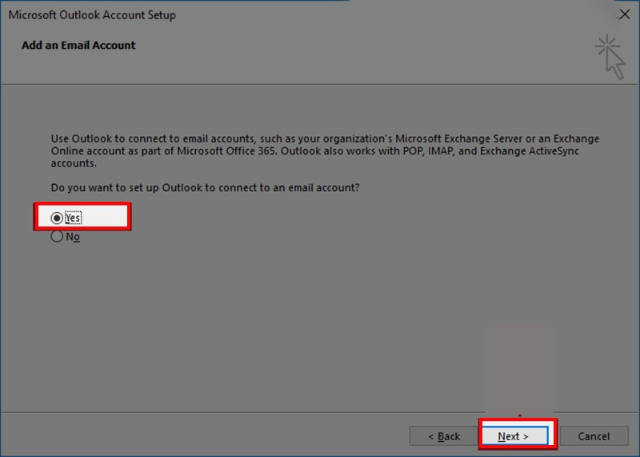
Task: Click the 'Microsoft Outlook Account Setup' title text
Action: coord(92,15)
